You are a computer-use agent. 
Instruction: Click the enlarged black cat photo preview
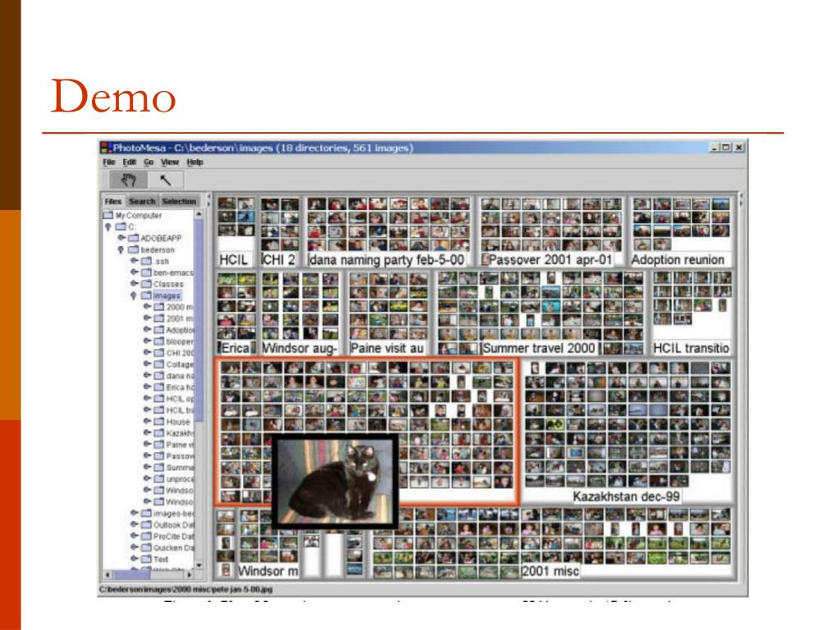pyautogui.click(x=336, y=481)
